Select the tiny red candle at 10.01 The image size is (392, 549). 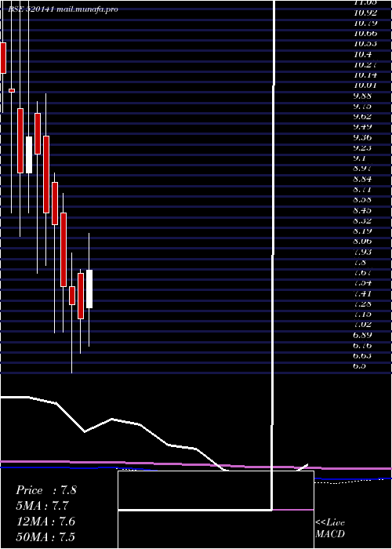(12, 90)
